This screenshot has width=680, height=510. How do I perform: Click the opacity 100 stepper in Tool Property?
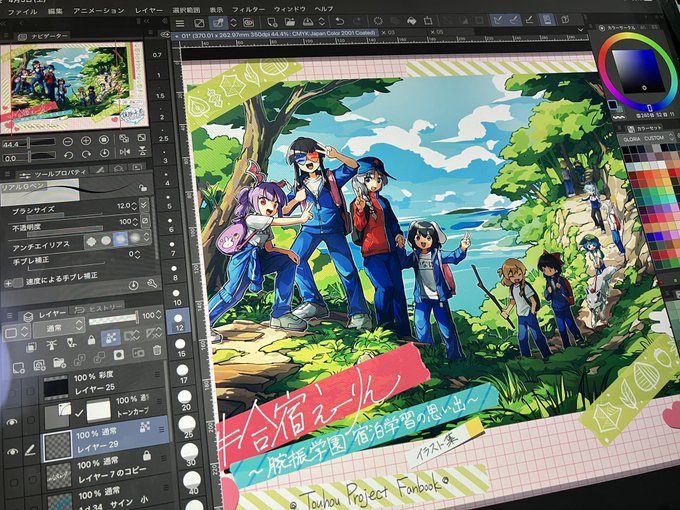[x=135, y=222]
